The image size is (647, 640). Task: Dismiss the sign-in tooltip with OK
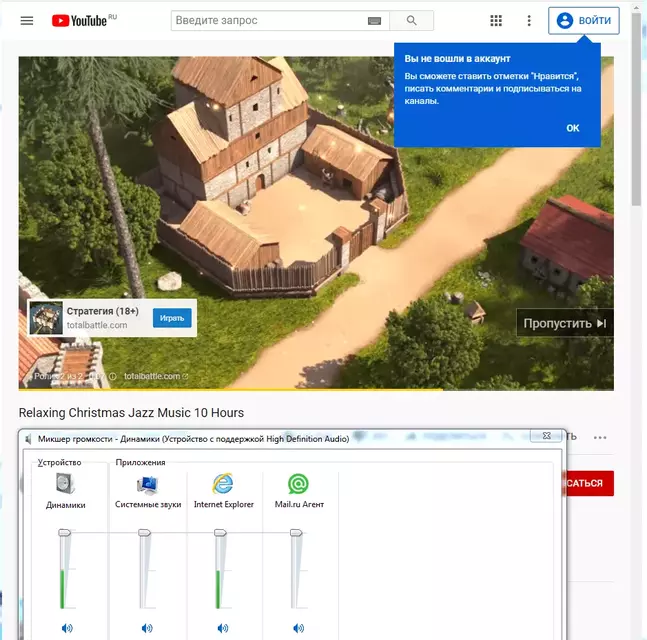coord(573,128)
